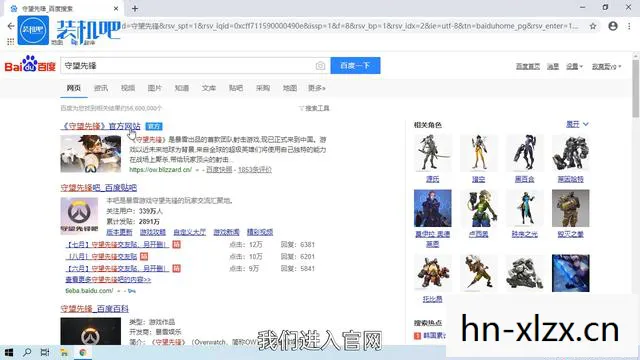
Task: Open the Chrome profile avatar icon
Action: point(613,26)
